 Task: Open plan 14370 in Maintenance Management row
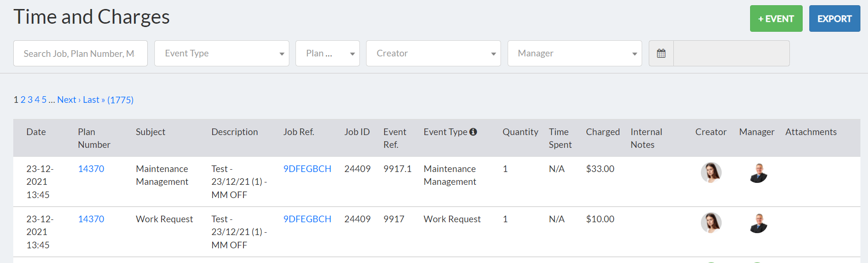(91, 169)
